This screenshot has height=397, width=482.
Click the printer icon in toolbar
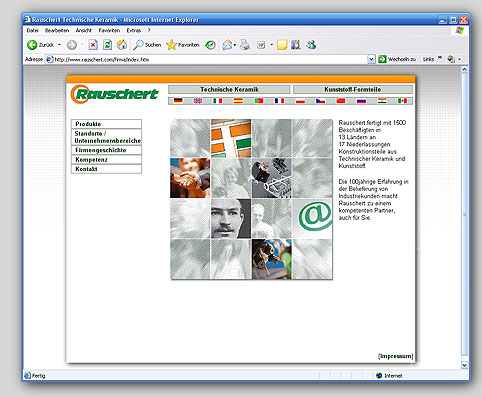pos(245,45)
